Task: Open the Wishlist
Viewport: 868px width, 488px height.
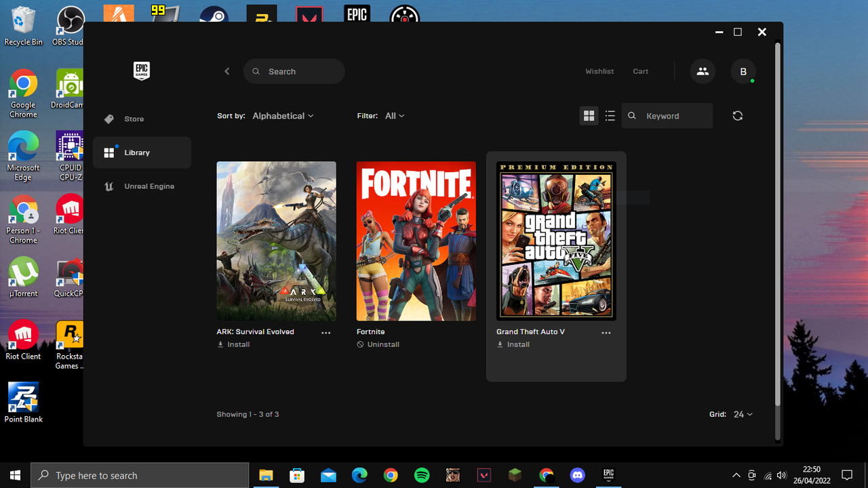Action: [x=599, y=71]
